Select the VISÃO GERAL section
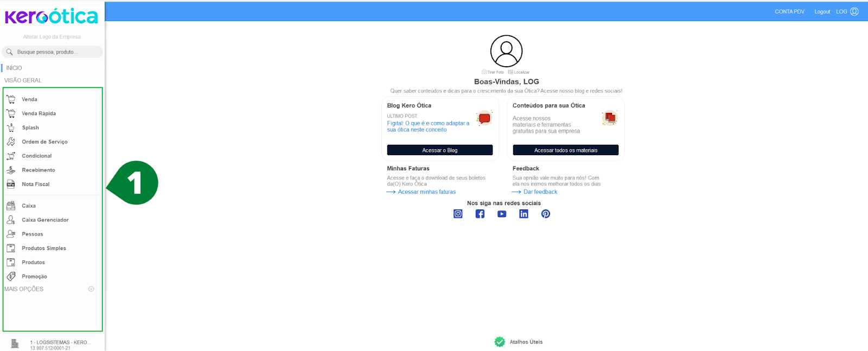 coord(23,80)
